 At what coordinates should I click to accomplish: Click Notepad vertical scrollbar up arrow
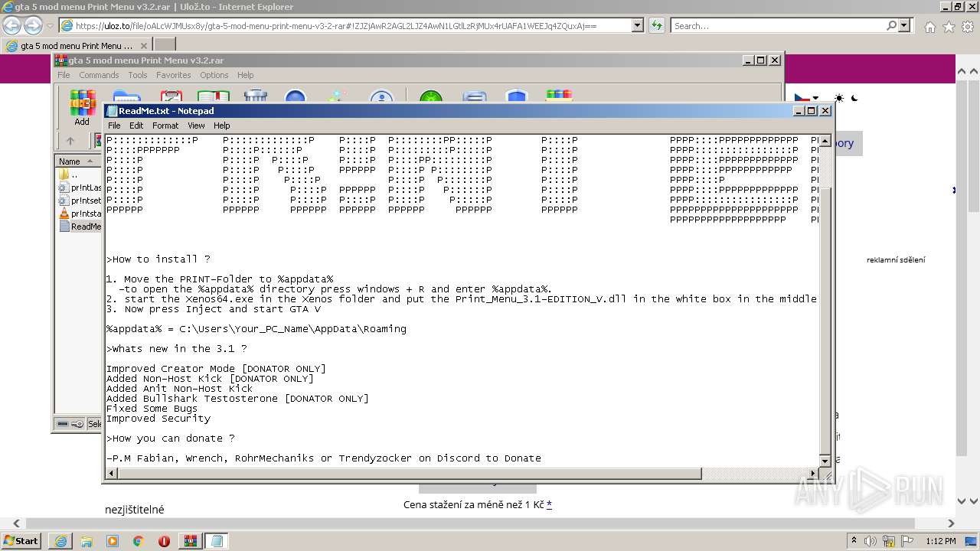click(x=825, y=142)
